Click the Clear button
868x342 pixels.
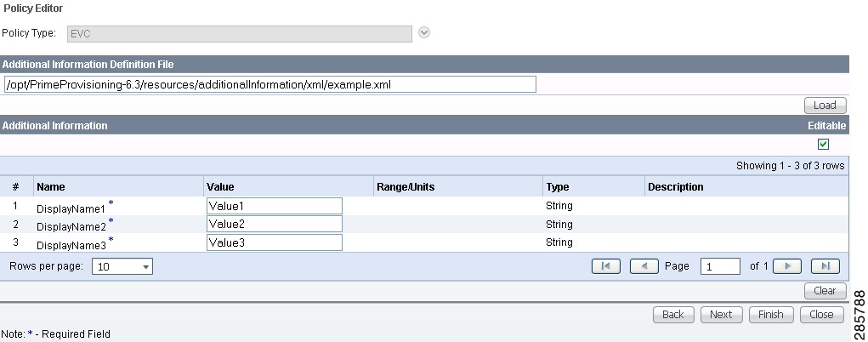tap(825, 290)
